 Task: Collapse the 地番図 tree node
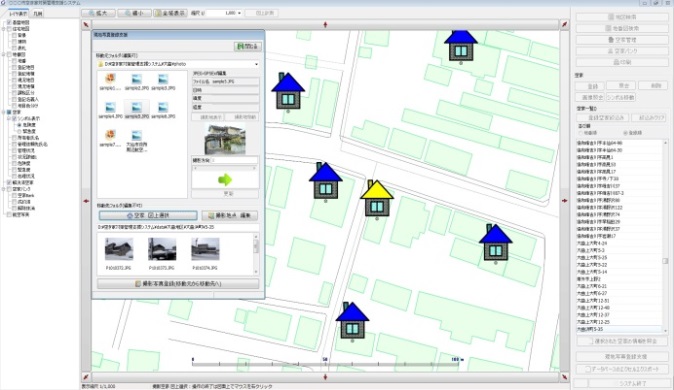[3, 54]
